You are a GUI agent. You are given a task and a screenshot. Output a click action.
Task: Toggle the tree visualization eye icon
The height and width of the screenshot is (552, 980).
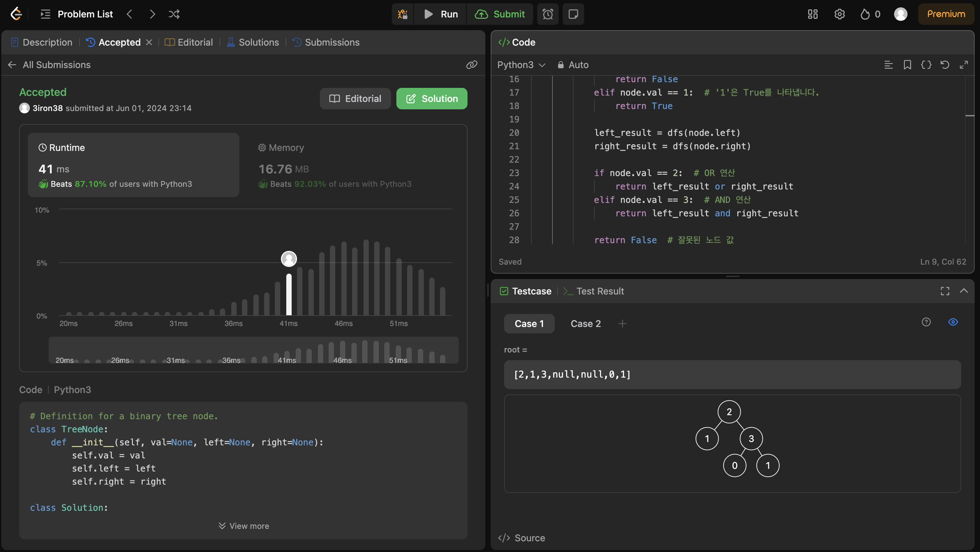[x=953, y=322]
